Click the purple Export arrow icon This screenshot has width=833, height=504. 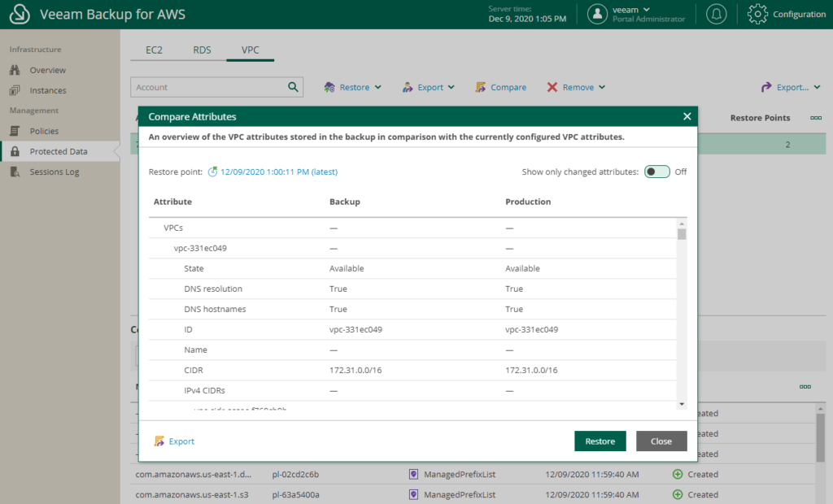[766, 87]
